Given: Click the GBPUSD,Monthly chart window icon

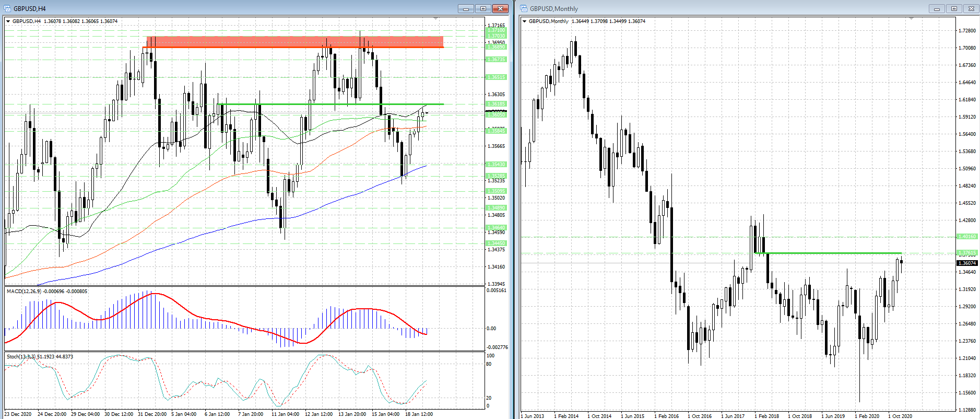Looking at the screenshot, I should point(524,8).
